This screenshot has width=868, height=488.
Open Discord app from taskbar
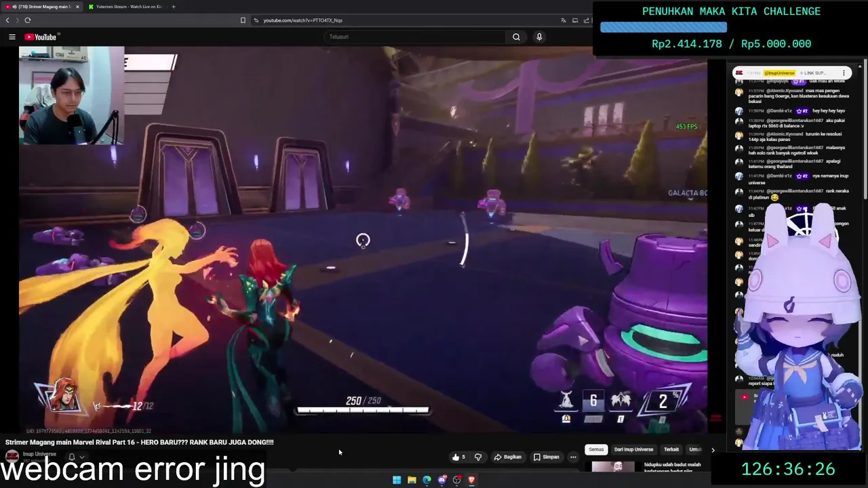click(x=442, y=480)
